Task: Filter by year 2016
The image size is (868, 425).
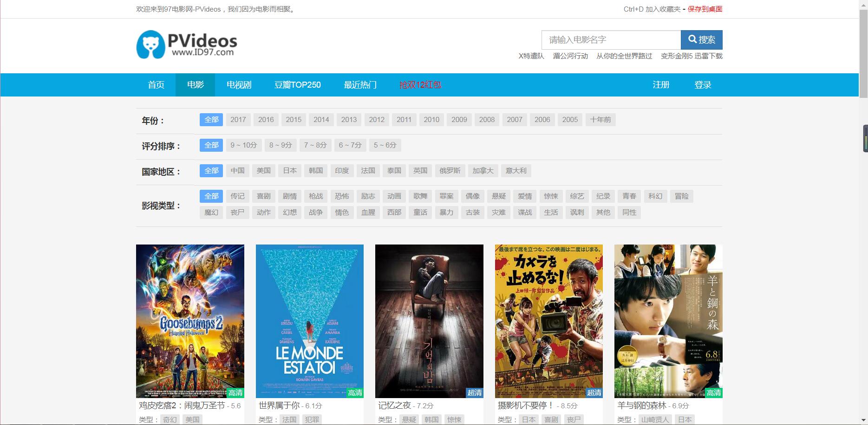Action: (266, 120)
